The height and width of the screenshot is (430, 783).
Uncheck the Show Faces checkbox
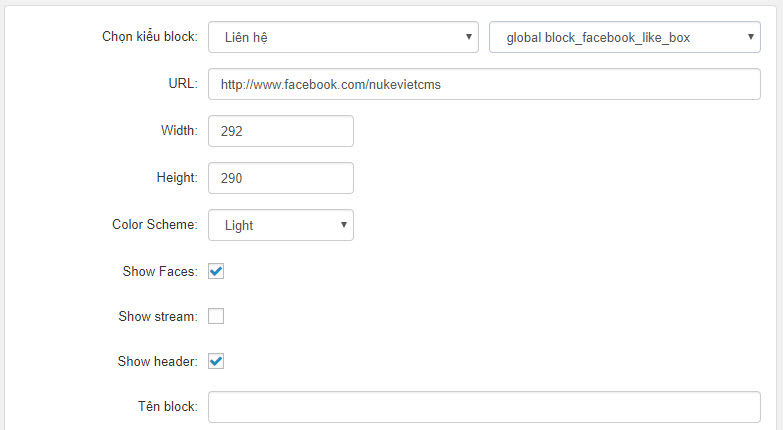point(216,271)
